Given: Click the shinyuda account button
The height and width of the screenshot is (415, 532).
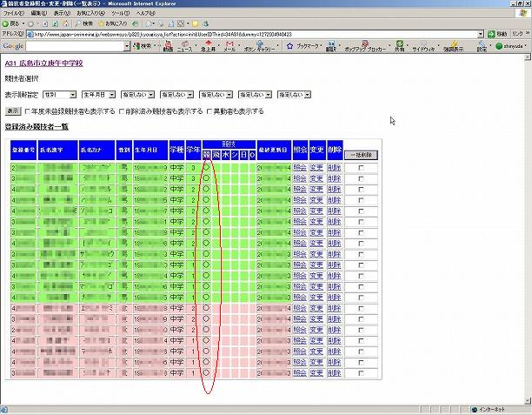Looking at the screenshot, I should coord(510,46).
